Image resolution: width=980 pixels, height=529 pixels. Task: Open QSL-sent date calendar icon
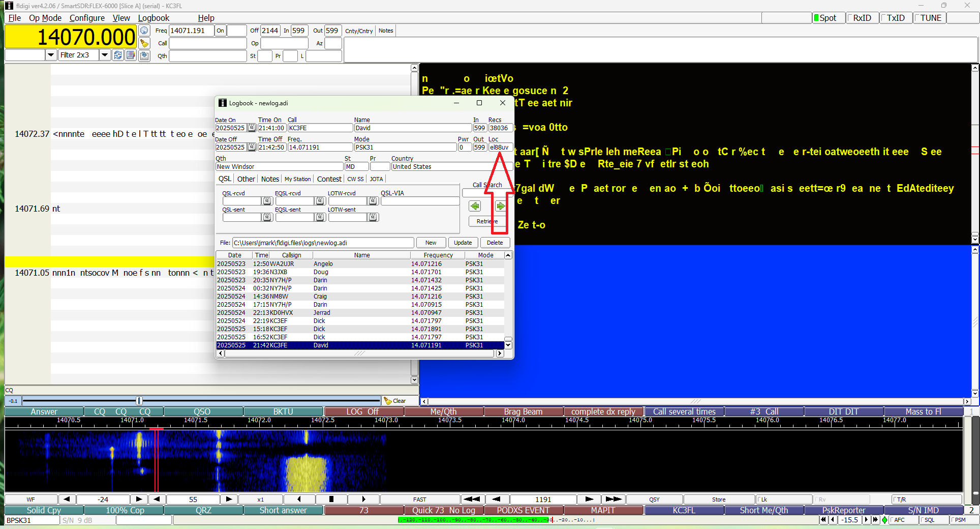tap(267, 217)
